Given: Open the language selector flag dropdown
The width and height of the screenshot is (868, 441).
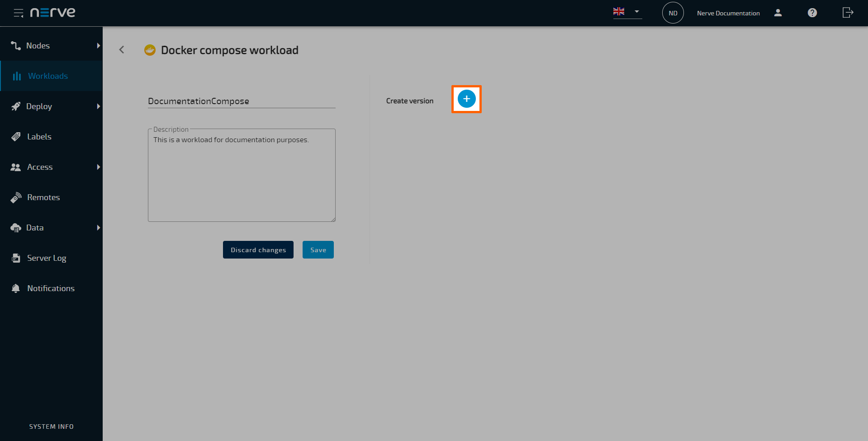Looking at the screenshot, I should 626,12.
